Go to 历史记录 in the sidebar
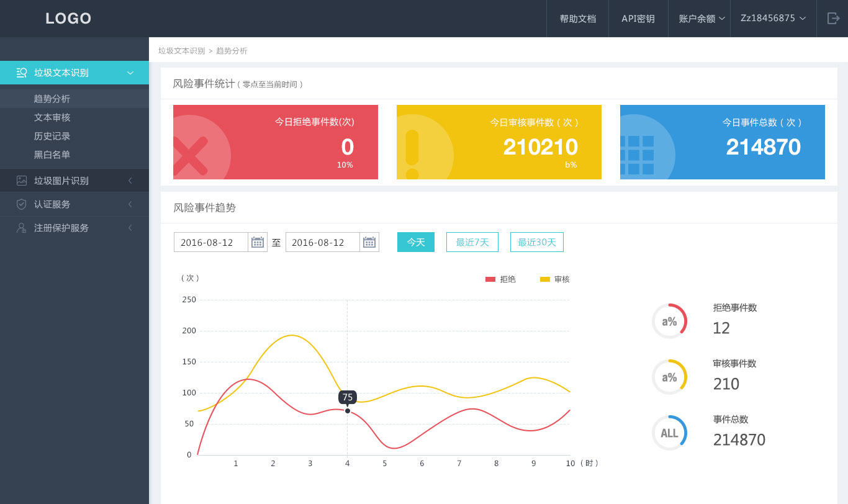Image resolution: width=848 pixels, height=504 pixels. (x=52, y=136)
